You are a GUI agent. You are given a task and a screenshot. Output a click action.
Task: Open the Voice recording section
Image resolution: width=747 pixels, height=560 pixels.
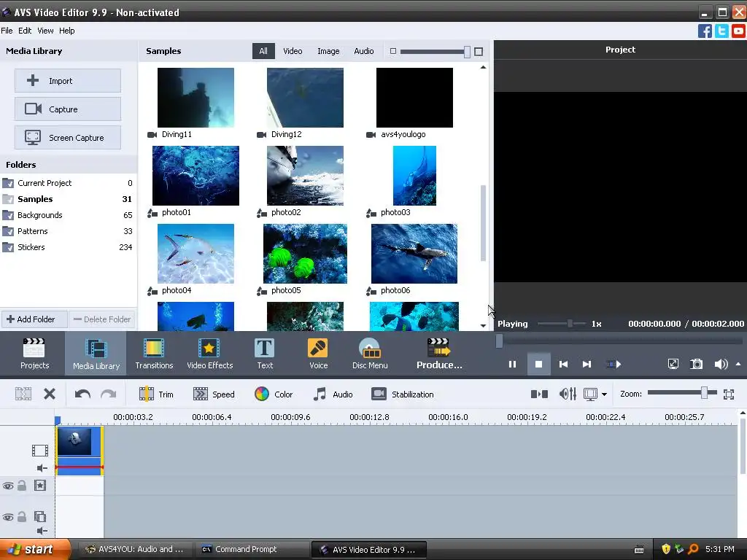318,354
